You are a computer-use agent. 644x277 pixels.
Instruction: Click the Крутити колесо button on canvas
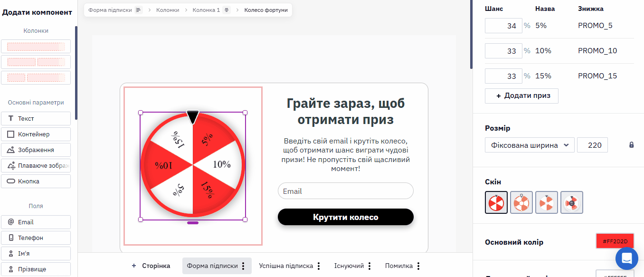tap(346, 217)
